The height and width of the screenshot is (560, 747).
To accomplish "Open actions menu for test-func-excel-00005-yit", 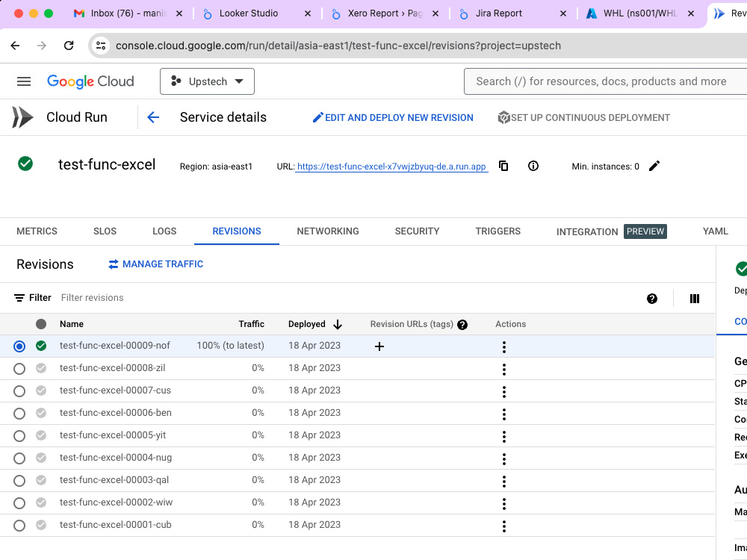I will click(504, 436).
